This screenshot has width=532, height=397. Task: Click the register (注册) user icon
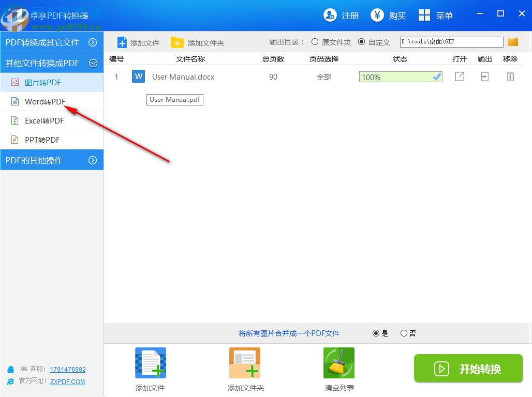click(330, 16)
